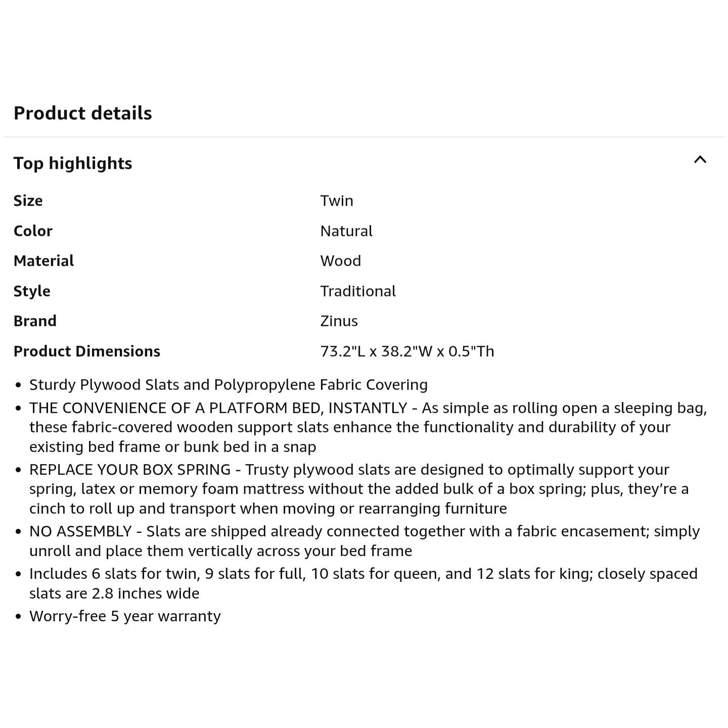Click the Product details heading
The image size is (728, 728).
[83, 113]
